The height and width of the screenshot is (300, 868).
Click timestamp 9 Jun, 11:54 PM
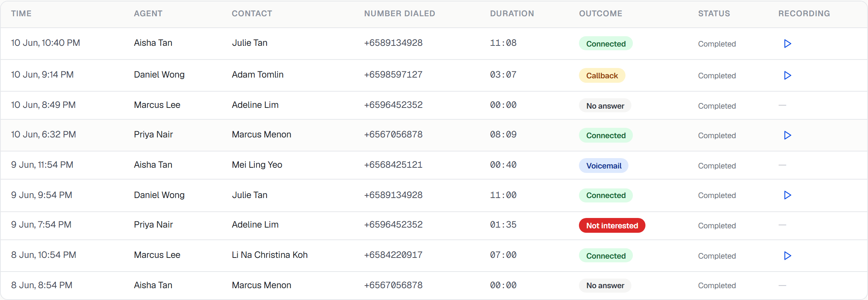pyautogui.click(x=42, y=165)
